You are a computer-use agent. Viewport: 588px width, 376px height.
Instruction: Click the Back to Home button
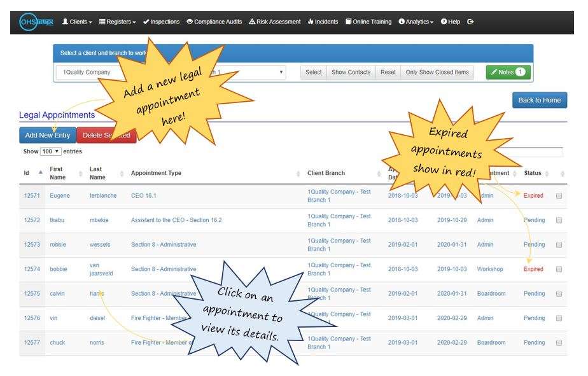coord(539,100)
